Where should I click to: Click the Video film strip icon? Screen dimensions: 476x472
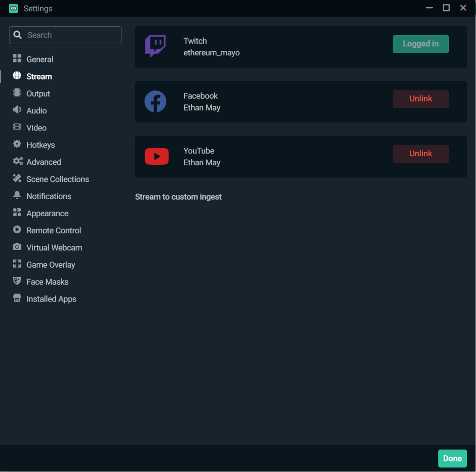[17, 127]
